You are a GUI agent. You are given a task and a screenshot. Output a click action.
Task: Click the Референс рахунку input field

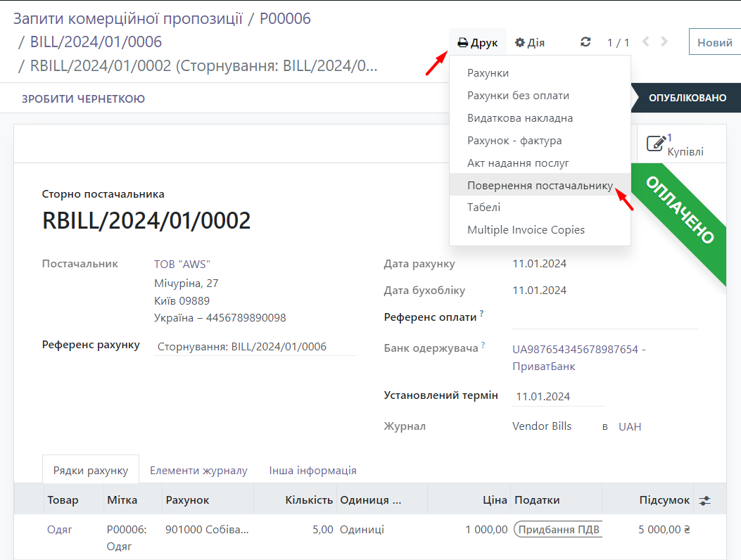pos(255,347)
